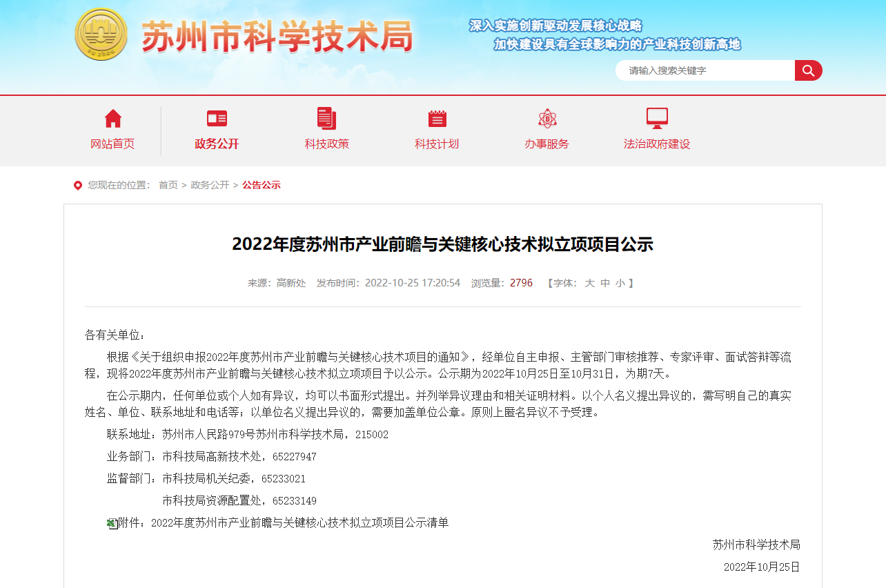Open the 办事服务 menu item
This screenshot has width=886, height=588.
pos(547,144)
